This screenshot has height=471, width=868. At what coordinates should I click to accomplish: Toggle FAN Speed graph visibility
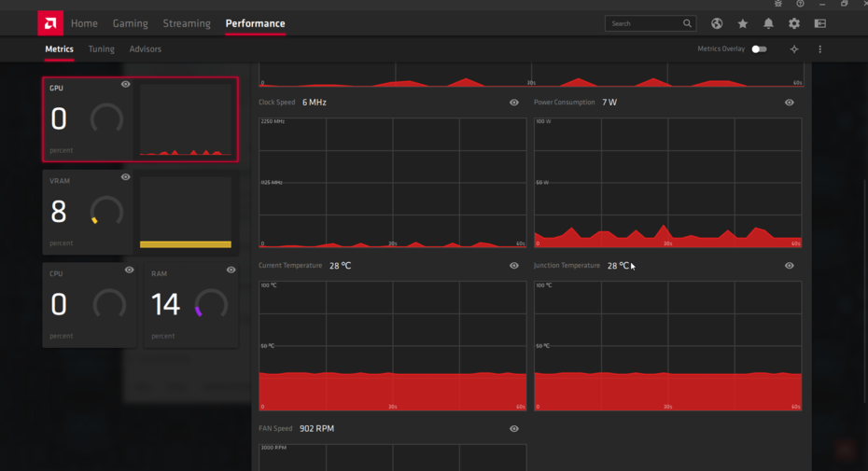click(x=514, y=428)
